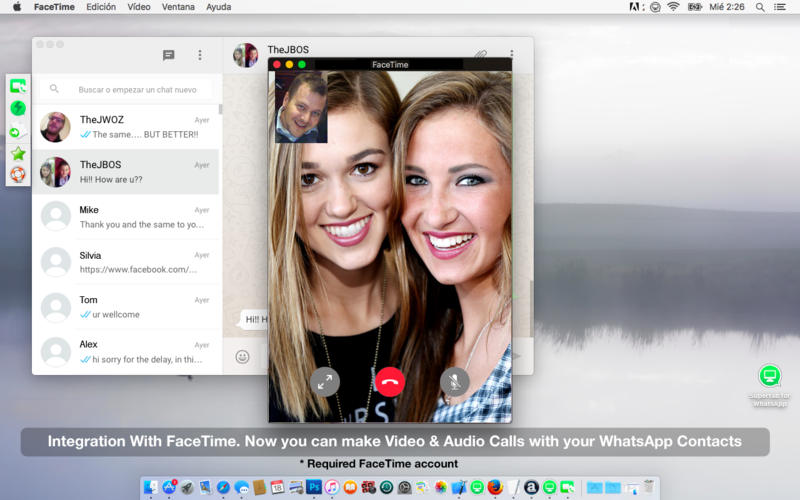Screen dimensions: 800x500
Task: Open iBooks in the dock
Action: coord(350,488)
